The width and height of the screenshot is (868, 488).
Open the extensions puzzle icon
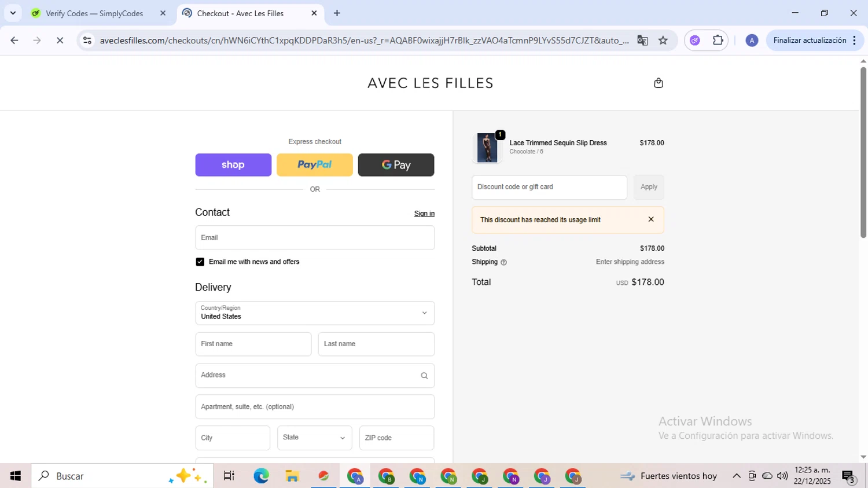(x=718, y=41)
